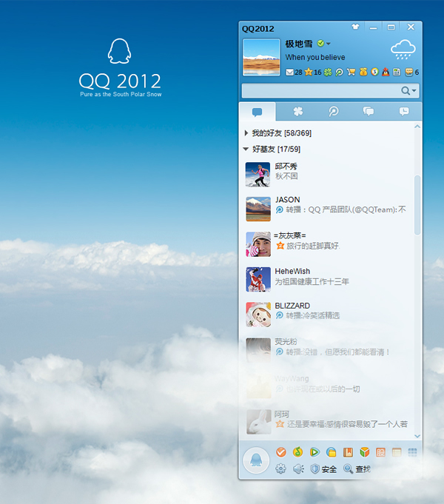
Task: Click the gold money bag icon
Action: click(363, 72)
